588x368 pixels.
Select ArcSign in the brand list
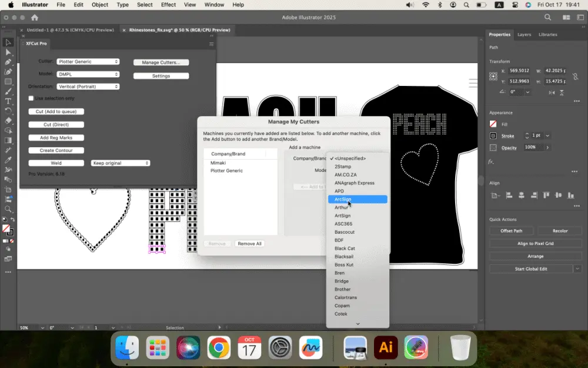pyautogui.click(x=358, y=200)
